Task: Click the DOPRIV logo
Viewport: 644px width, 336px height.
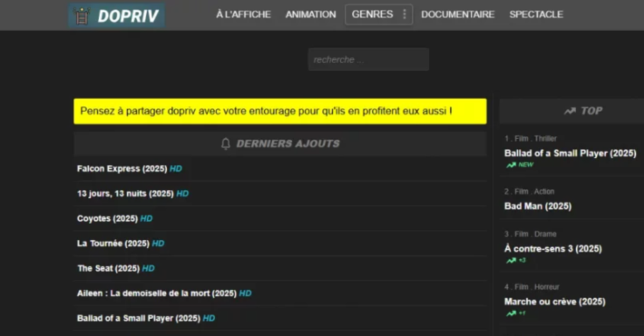Action: pos(116,16)
